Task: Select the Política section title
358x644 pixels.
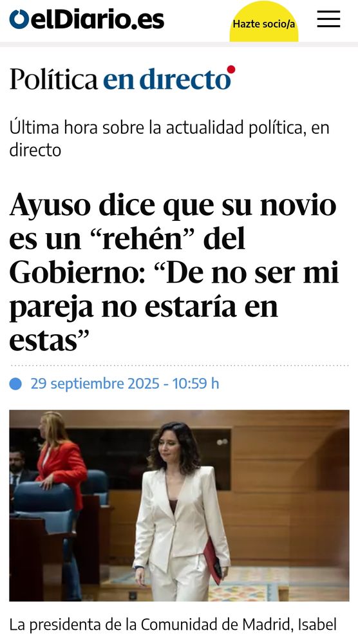Action: [x=54, y=79]
